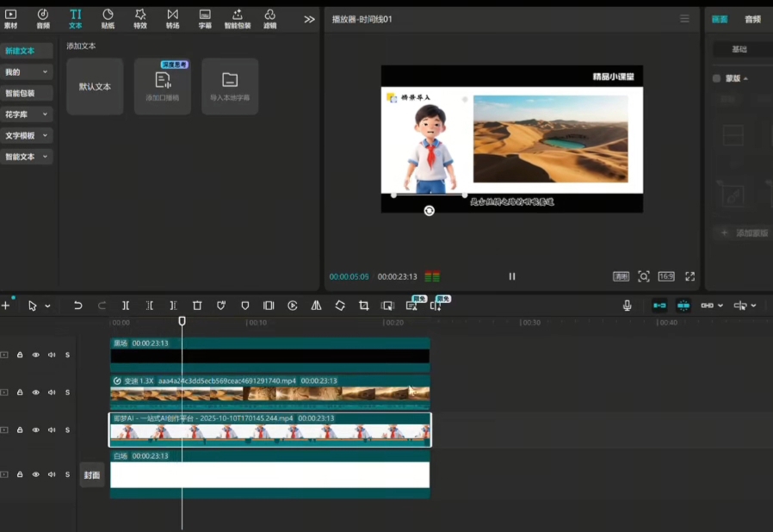Open the 特效 (Effects) panel
Viewport: 773px width, 532px height.
pyautogui.click(x=140, y=18)
